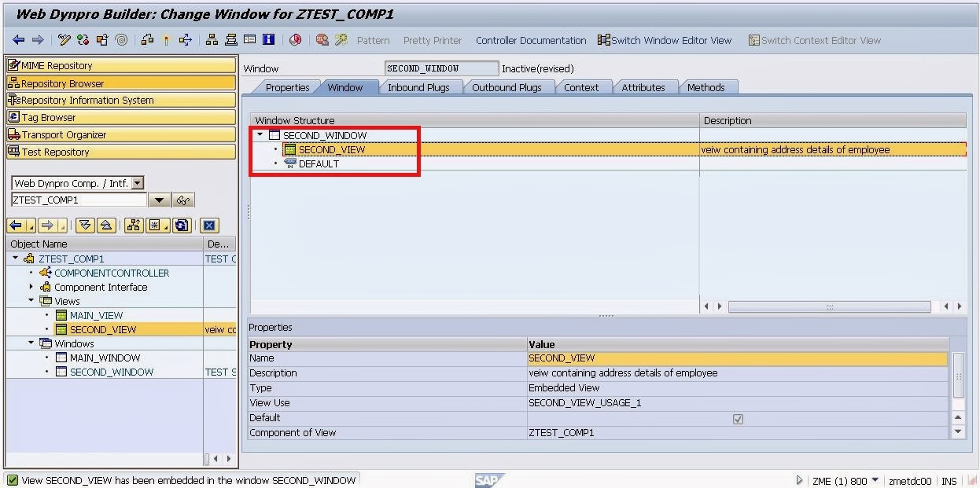Collapse the Windows folder node
980x488 pixels.
[x=31, y=343]
